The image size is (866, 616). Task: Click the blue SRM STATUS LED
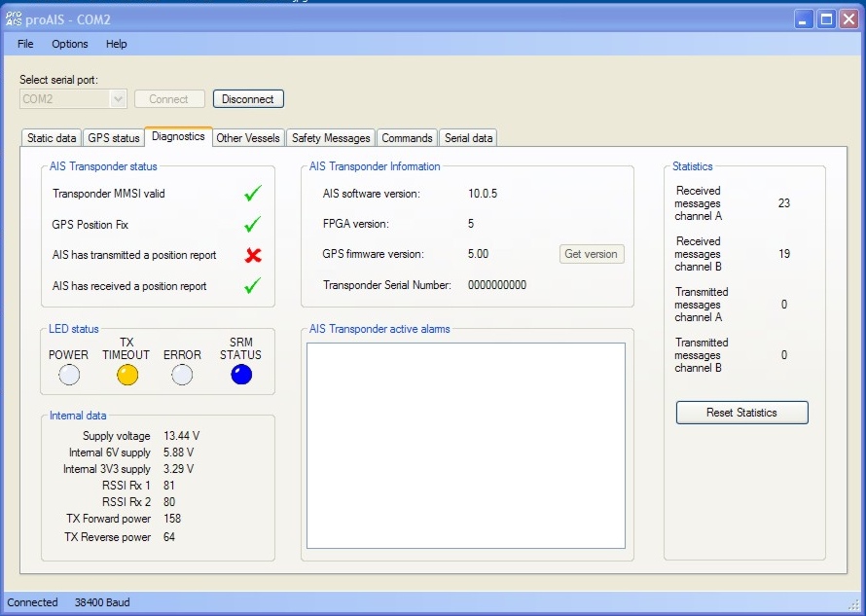[x=241, y=375]
